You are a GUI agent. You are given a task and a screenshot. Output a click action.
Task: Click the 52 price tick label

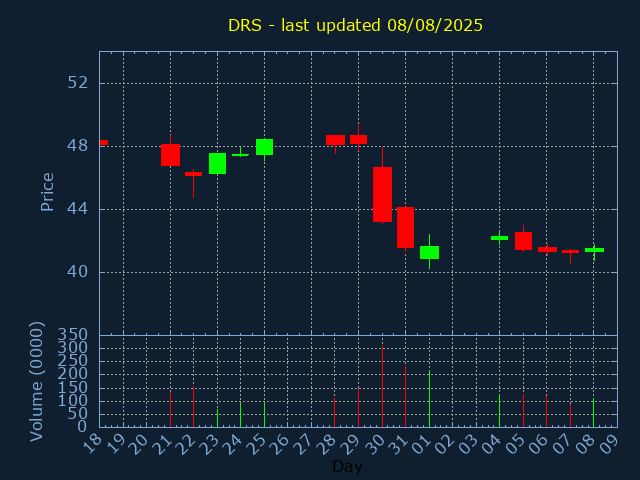[x=78, y=83]
